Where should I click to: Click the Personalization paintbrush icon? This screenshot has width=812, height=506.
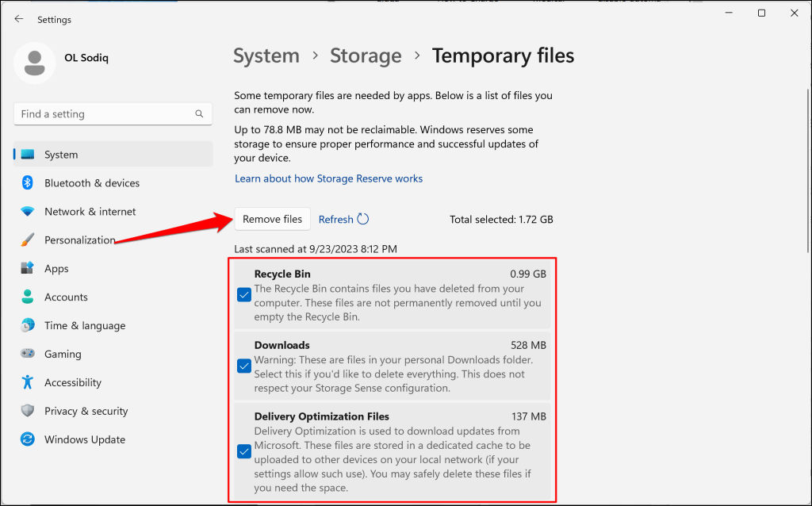pos(28,240)
